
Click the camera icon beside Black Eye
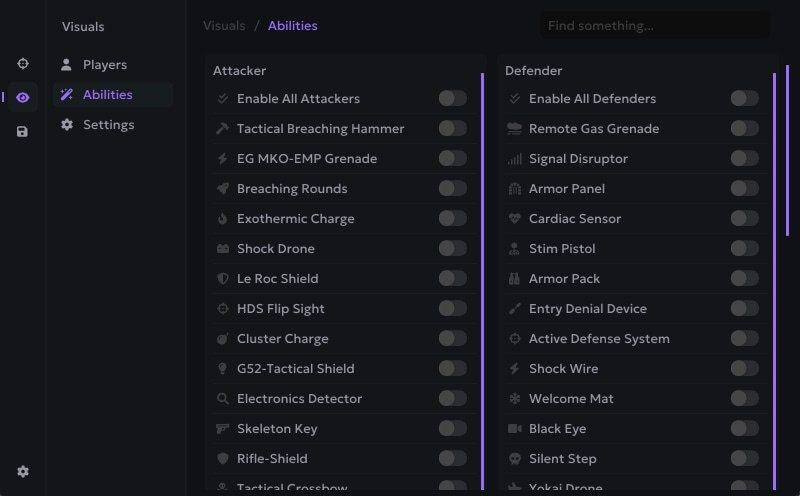(515, 429)
